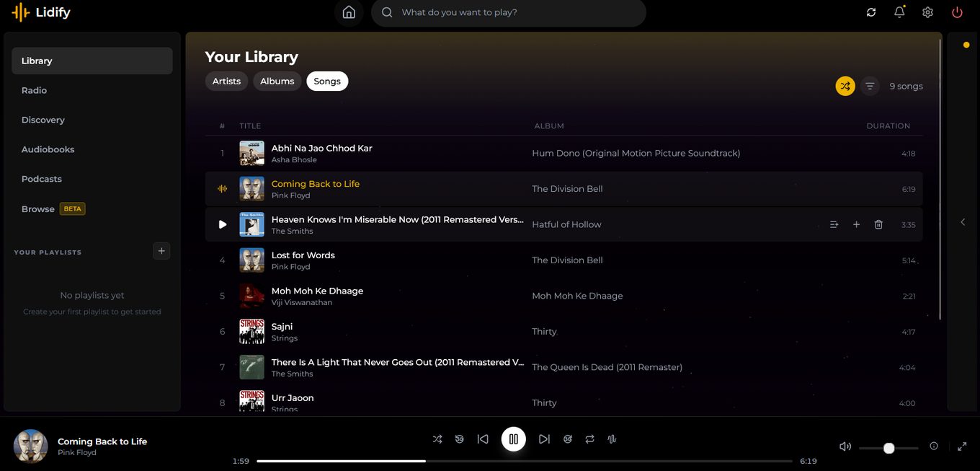Viewport: 980px width, 471px height.
Task: Click the library vertical scrollbar
Action: 940,180
